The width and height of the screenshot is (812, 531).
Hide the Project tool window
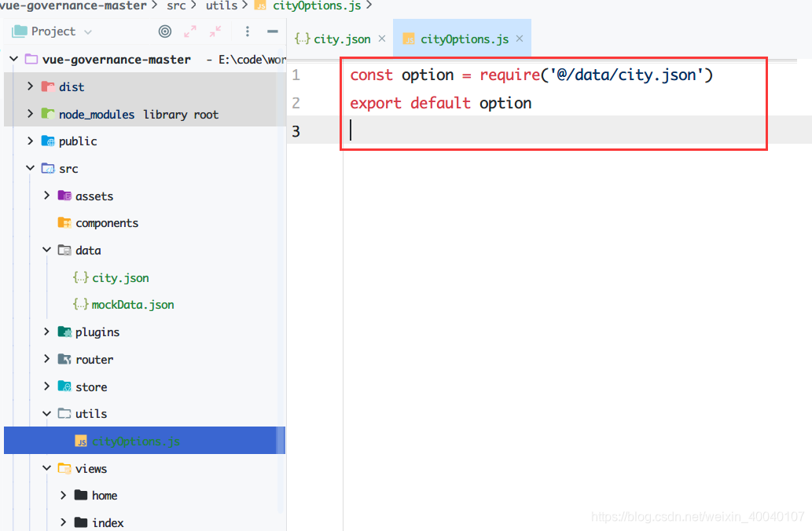(273, 31)
